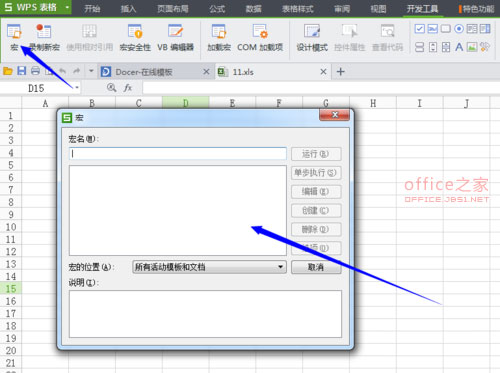Select column H header
This screenshot has height=373, width=500.
click(x=373, y=103)
